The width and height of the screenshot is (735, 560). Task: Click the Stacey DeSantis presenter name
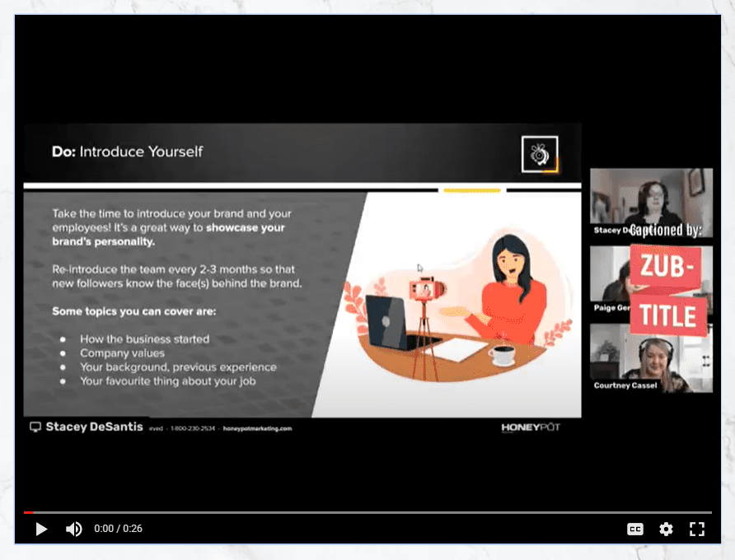(94, 427)
